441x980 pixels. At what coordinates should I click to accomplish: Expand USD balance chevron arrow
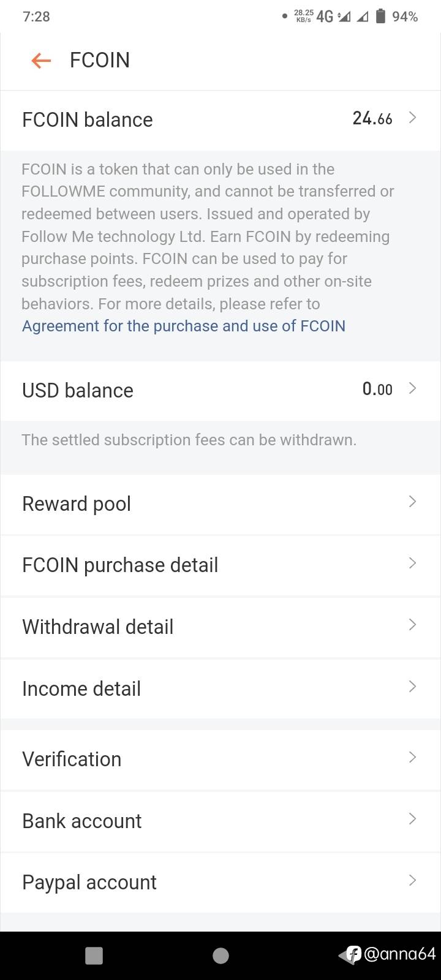412,388
